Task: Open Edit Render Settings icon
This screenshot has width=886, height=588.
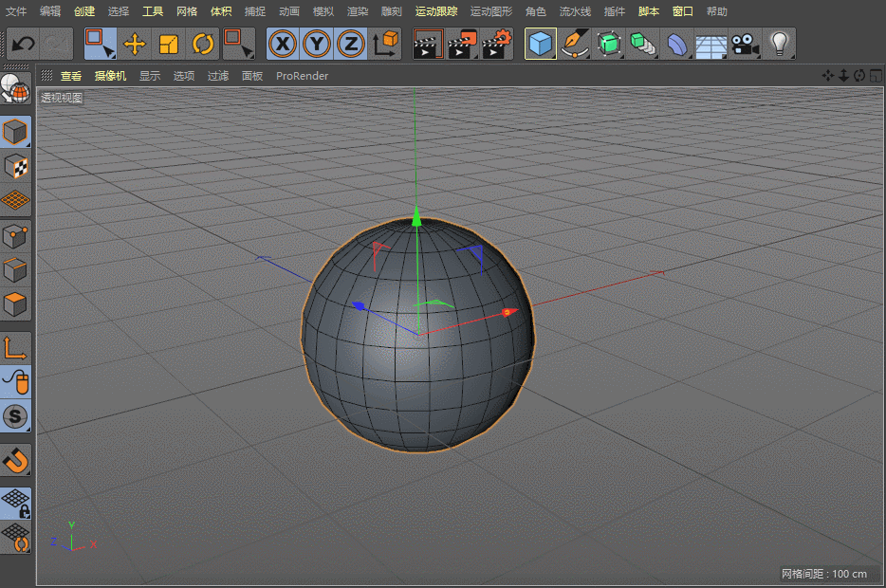Action: [497, 44]
